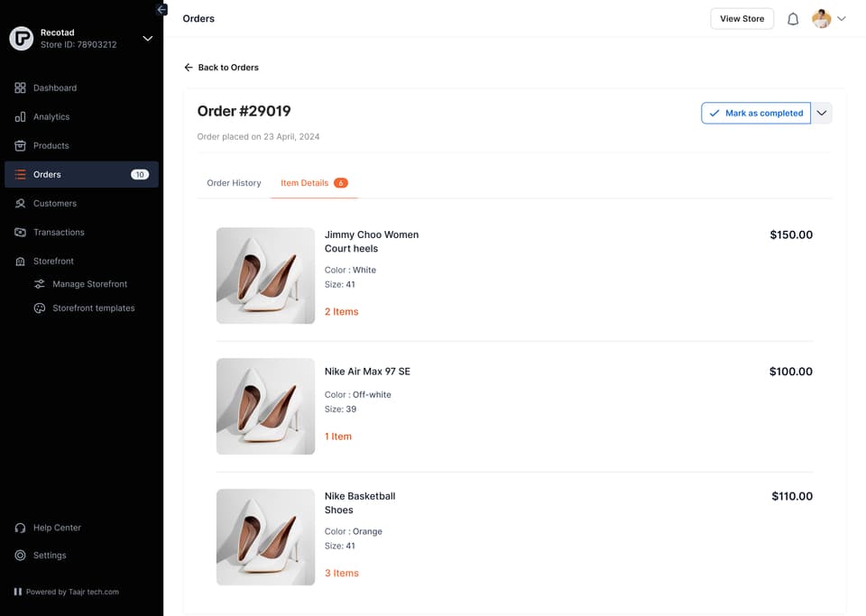Click the Nike Air Max 97 SE title
The width and height of the screenshot is (866, 616).
point(367,372)
